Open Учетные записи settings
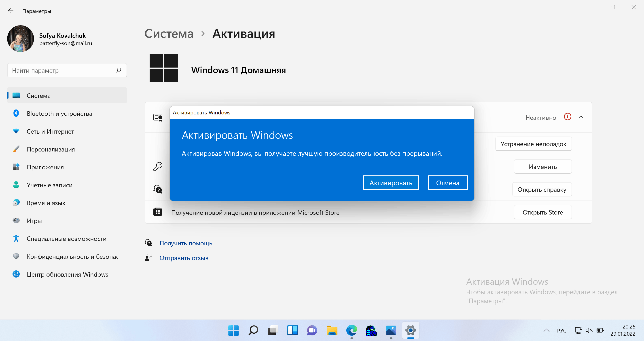This screenshot has width=644, height=341. click(67, 185)
